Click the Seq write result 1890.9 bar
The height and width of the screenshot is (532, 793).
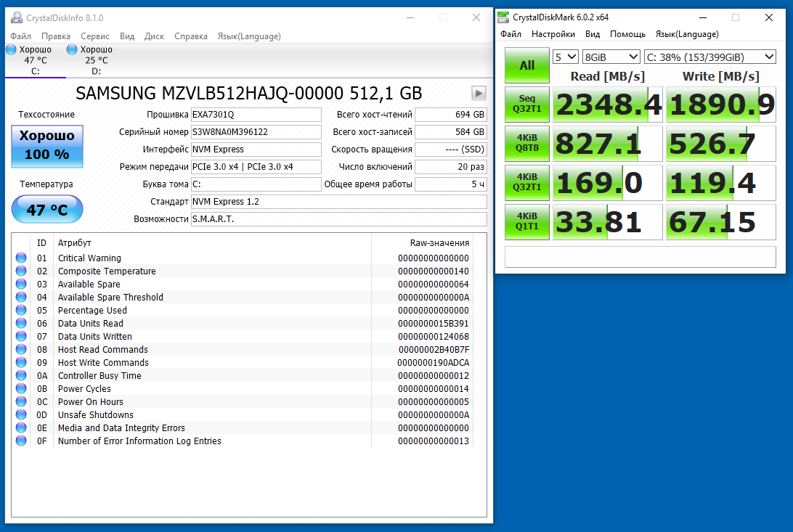[x=720, y=105]
